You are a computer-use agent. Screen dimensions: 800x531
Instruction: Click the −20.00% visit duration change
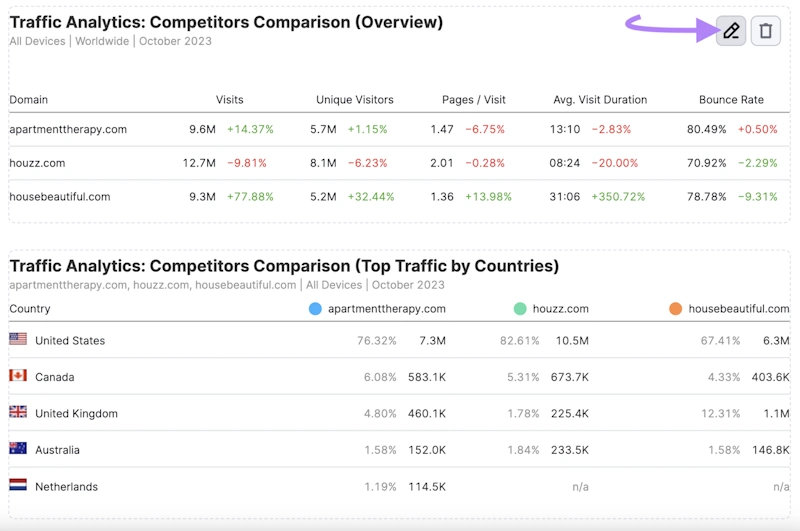[615, 163]
